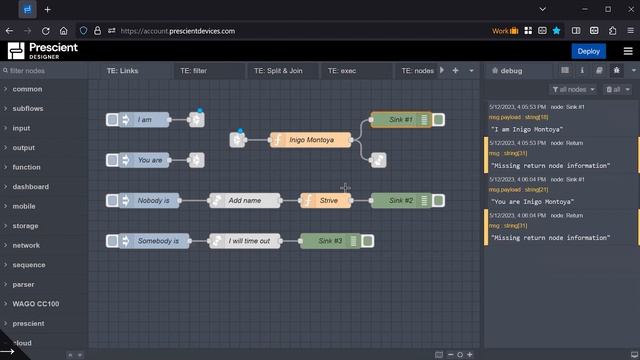Expand the prescient category
This screenshot has height=360, width=640.
coord(28,323)
